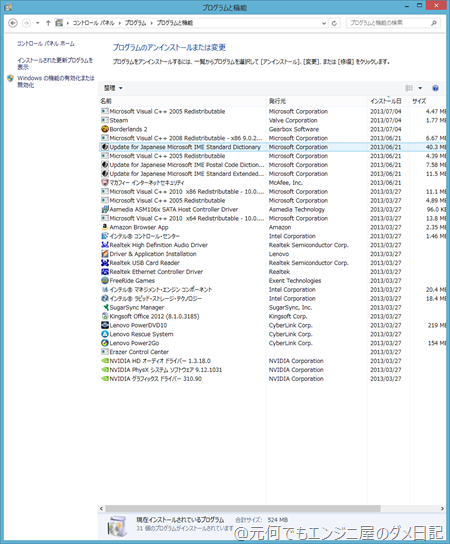
Task: Select Update for Japanese IME Standard Extended row
Action: [x=273, y=173]
